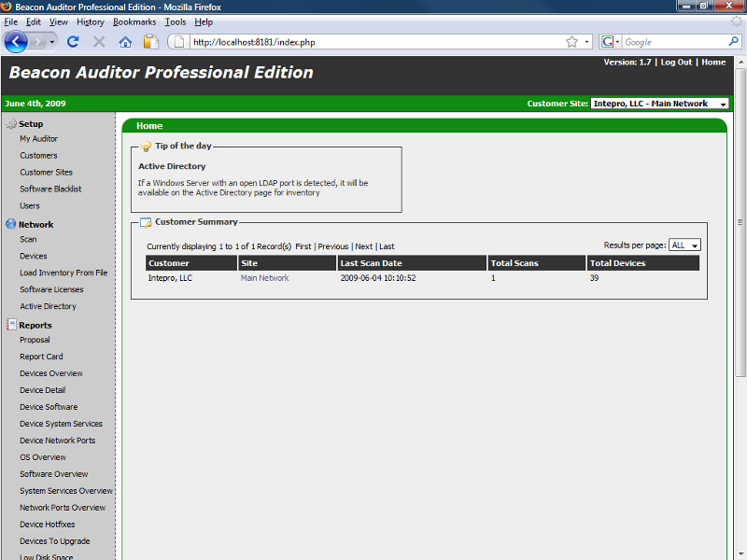
Task: Go to the Next page of records
Action: (363, 246)
